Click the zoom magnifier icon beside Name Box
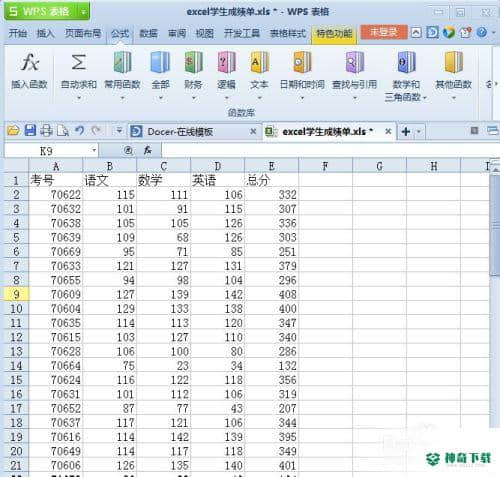The image size is (500, 477). pos(128,151)
